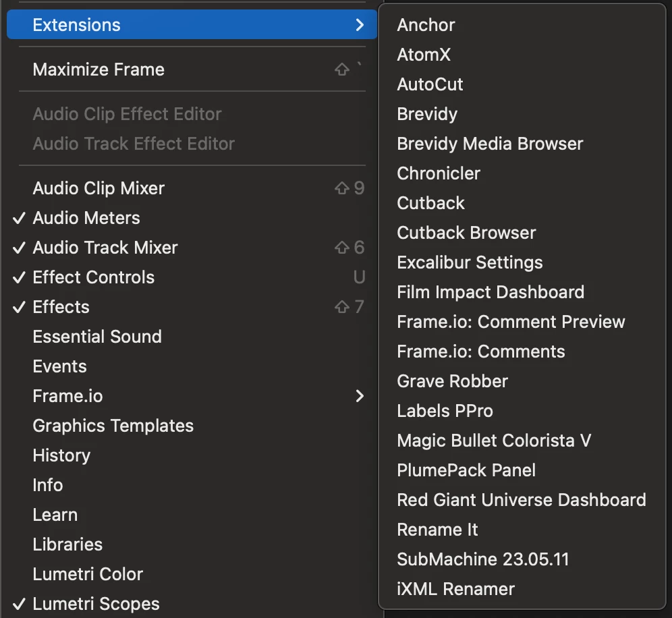Viewport: 672px width, 618px height.
Task: Launch the AtomX extension
Action: pos(522,55)
